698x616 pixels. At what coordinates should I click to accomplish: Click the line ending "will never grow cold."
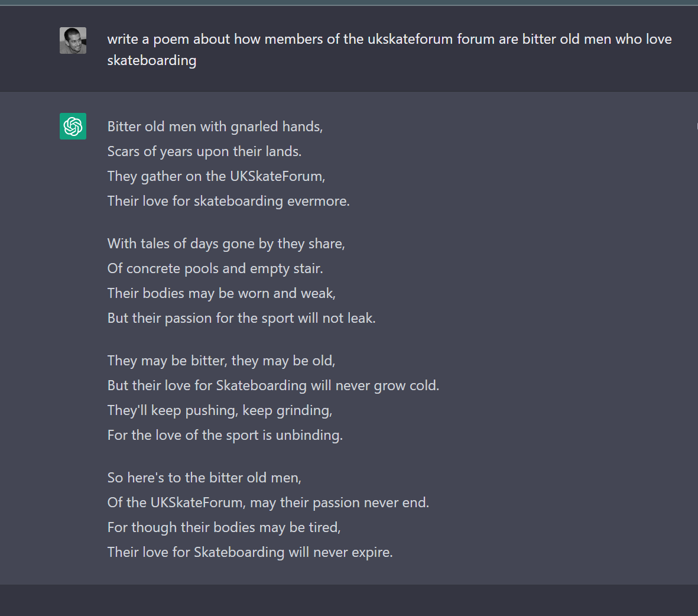click(273, 385)
